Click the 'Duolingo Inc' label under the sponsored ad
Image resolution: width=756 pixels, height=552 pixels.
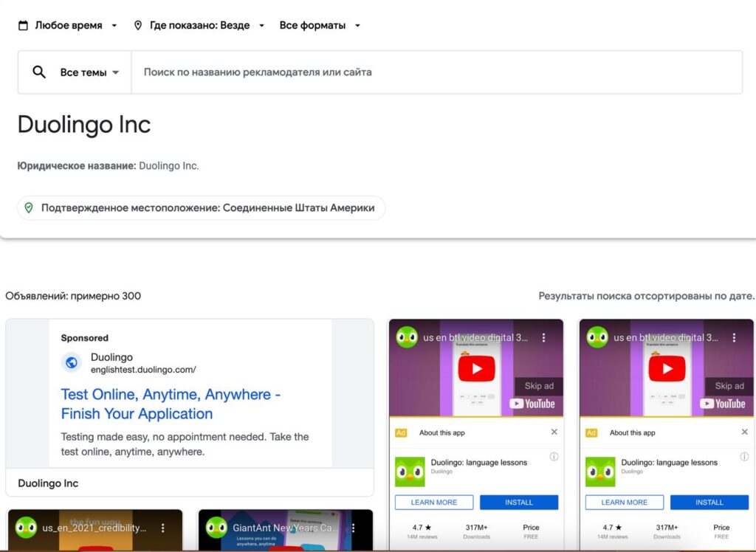pyautogui.click(x=48, y=483)
